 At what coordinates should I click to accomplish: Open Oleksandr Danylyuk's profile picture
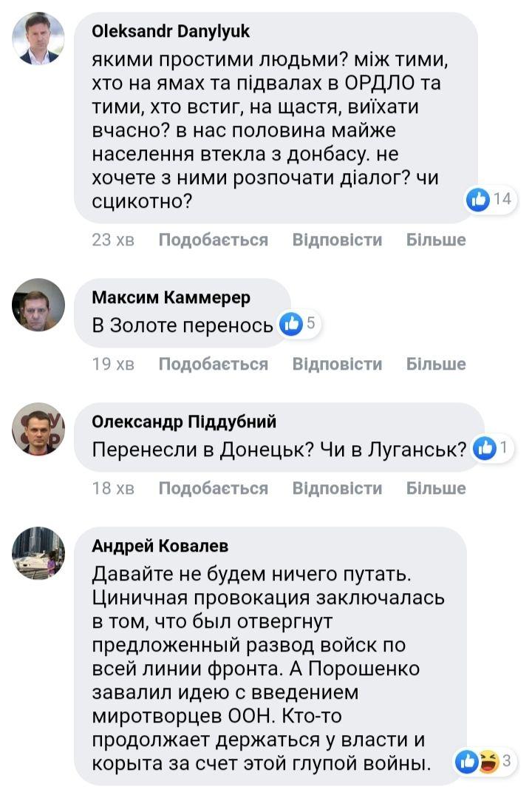click(x=38, y=39)
